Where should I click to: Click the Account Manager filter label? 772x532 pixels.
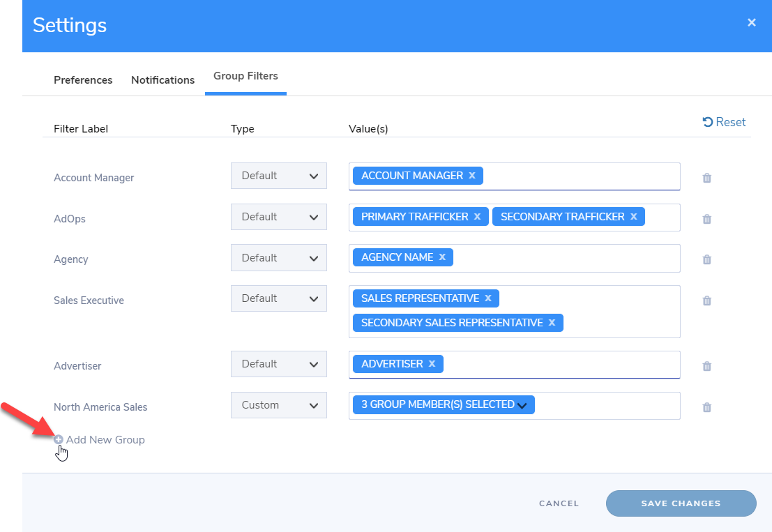click(93, 178)
